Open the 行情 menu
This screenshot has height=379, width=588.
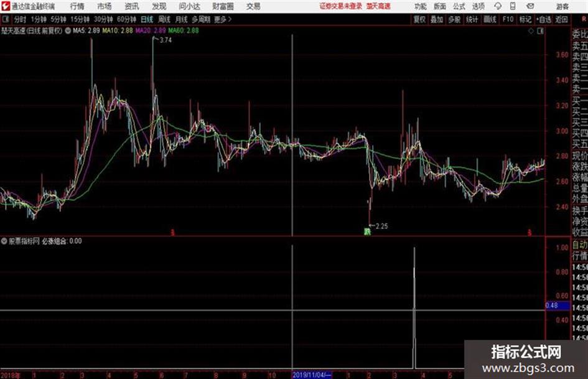[77, 6]
